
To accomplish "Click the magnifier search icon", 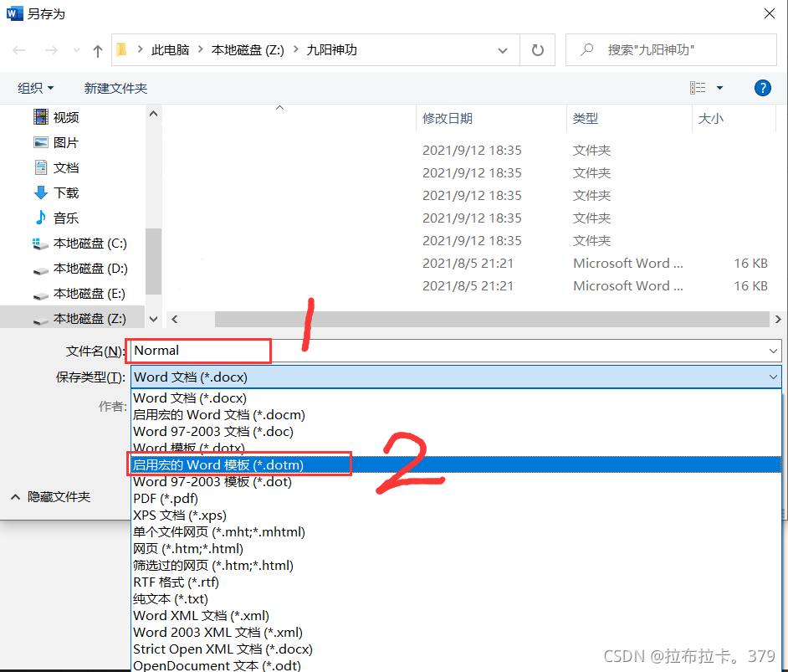I will coord(586,49).
